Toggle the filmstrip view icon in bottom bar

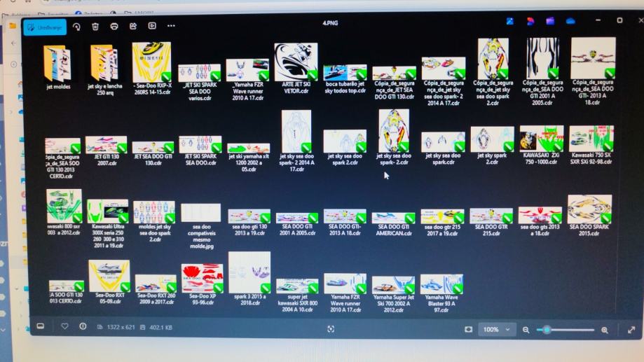click(41, 326)
